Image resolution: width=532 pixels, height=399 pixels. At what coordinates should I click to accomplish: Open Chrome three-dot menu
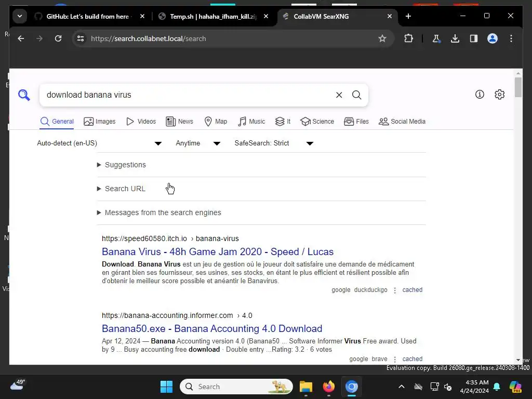tap(511, 38)
